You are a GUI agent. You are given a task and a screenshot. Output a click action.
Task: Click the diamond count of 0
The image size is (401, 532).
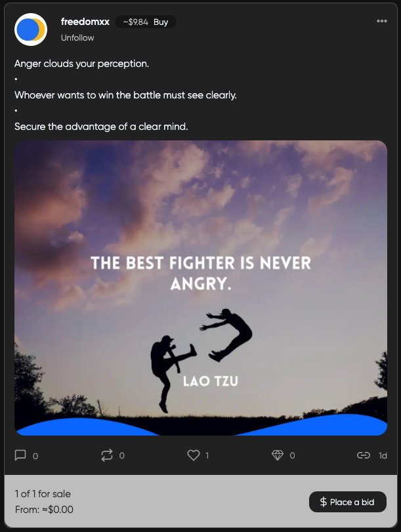click(x=292, y=455)
